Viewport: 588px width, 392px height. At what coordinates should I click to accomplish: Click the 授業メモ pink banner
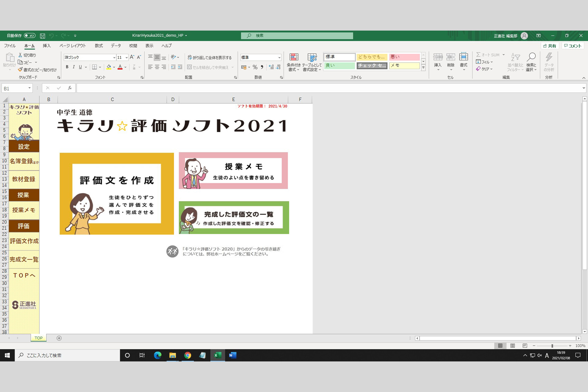point(233,171)
